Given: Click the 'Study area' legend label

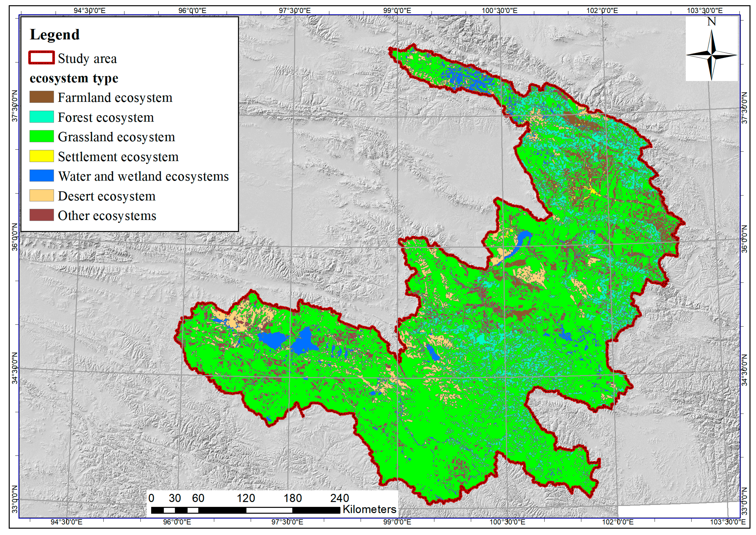Looking at the screenshot, I should coord(87,59).
